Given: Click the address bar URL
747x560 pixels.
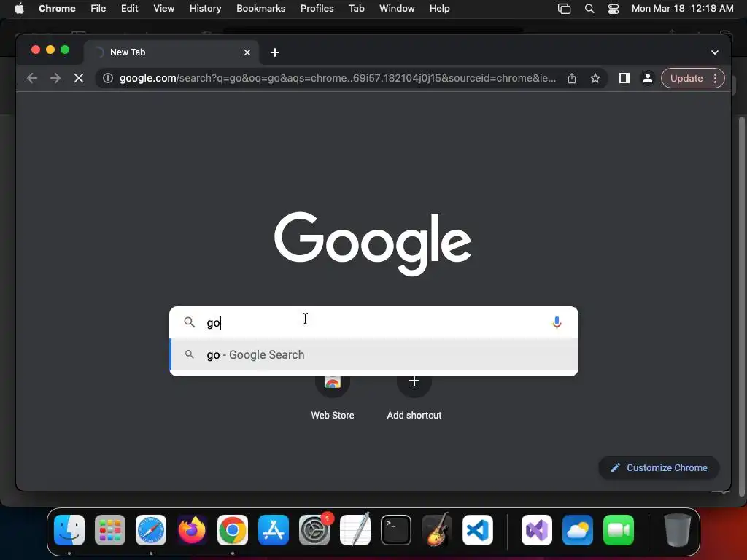Looking at the screenshot, I should [x=337, y=78].
